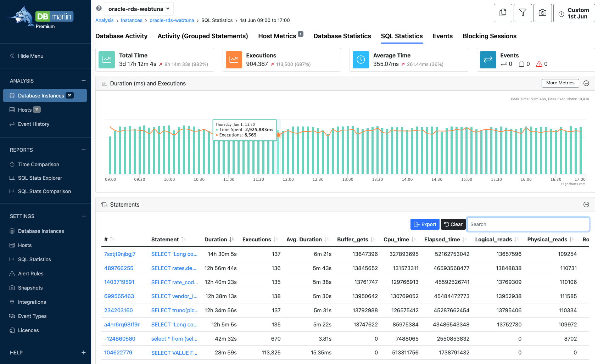Click the Events blue arrows icon
598x364 pixels.
pos(488,60)
